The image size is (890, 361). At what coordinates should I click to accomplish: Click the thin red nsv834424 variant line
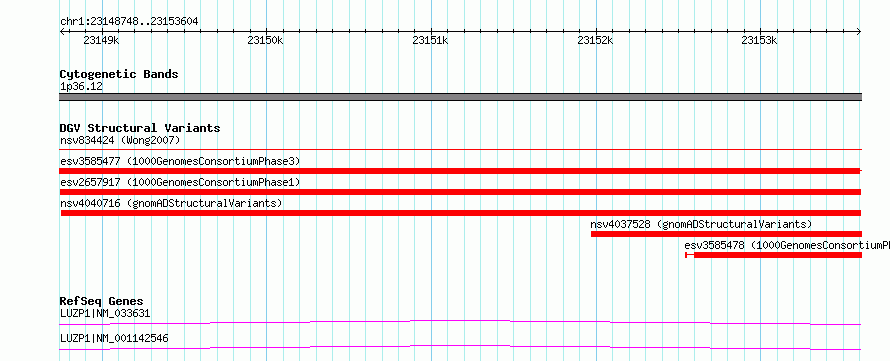click(460, 149)
